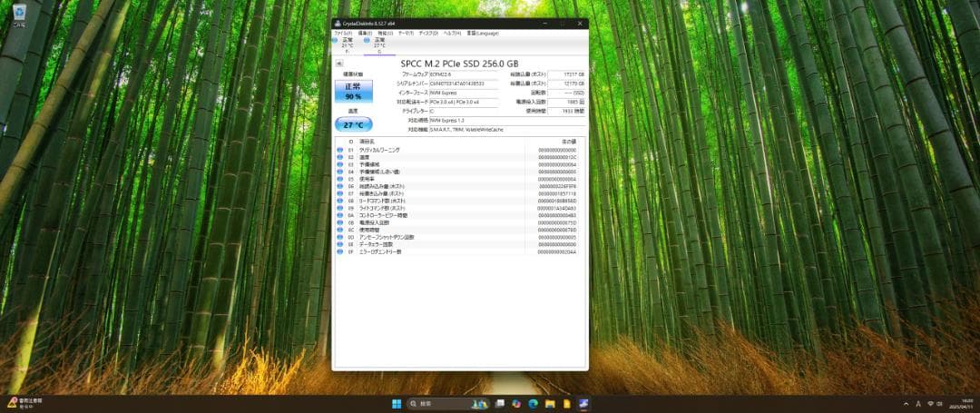
Task: Click the CrystalDiskInfo taskbar icon
Action: (x=583, y=404)
